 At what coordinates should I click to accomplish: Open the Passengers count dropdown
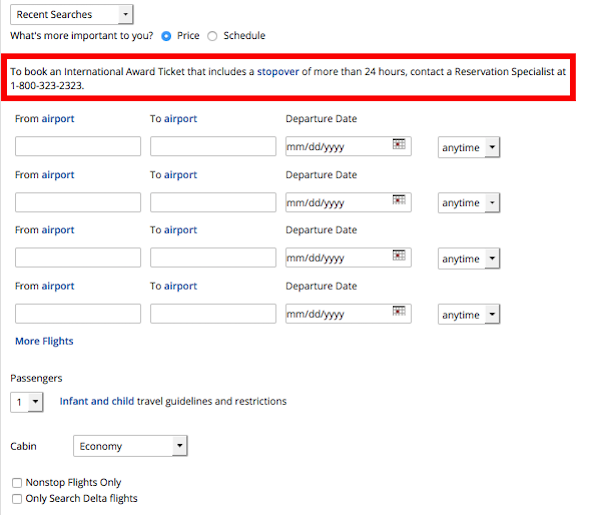click(27, 402)
